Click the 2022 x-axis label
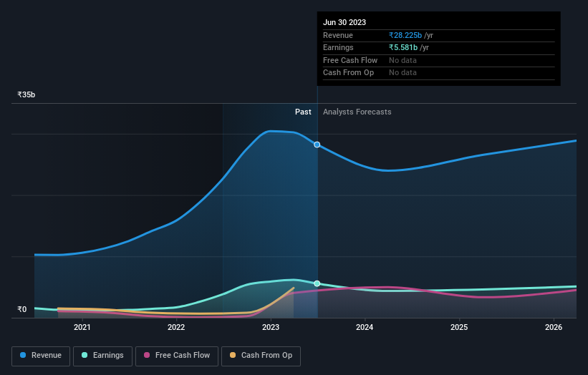 click(x=176, y=327)
